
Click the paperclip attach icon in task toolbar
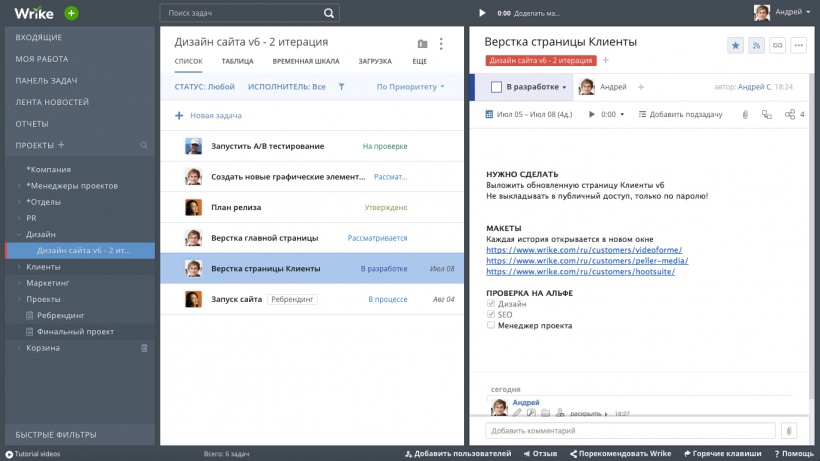(x=744, y=115)
